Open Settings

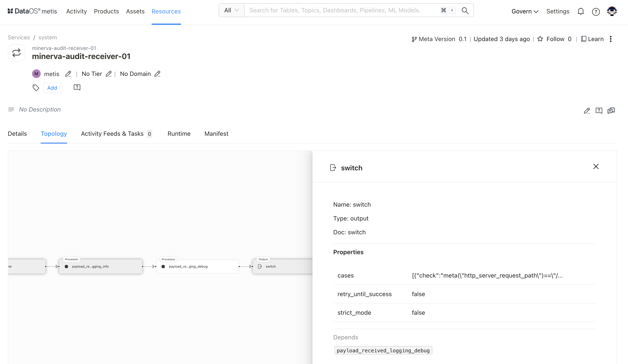(558, 11)
